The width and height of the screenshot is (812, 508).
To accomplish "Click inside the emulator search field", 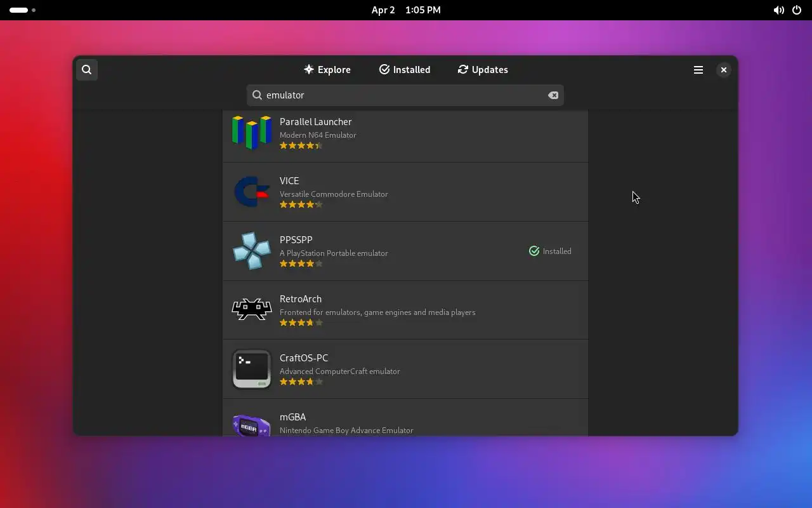I will [405, 95].
